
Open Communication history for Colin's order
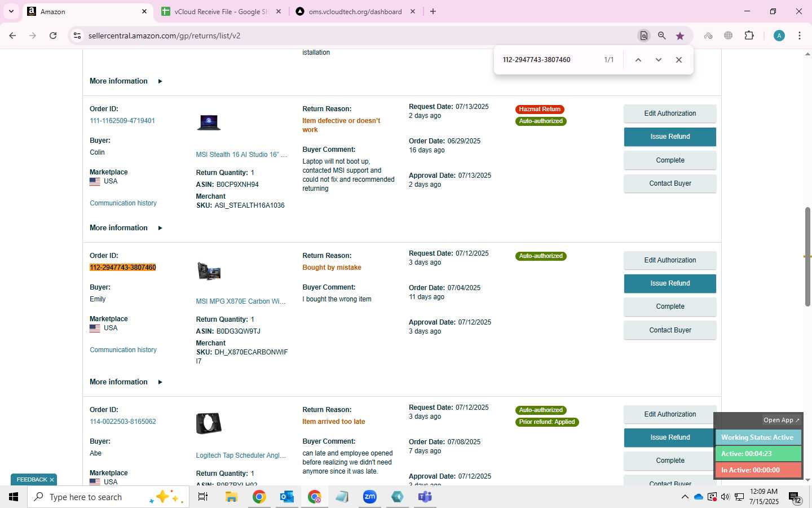[x=123, y=203]
